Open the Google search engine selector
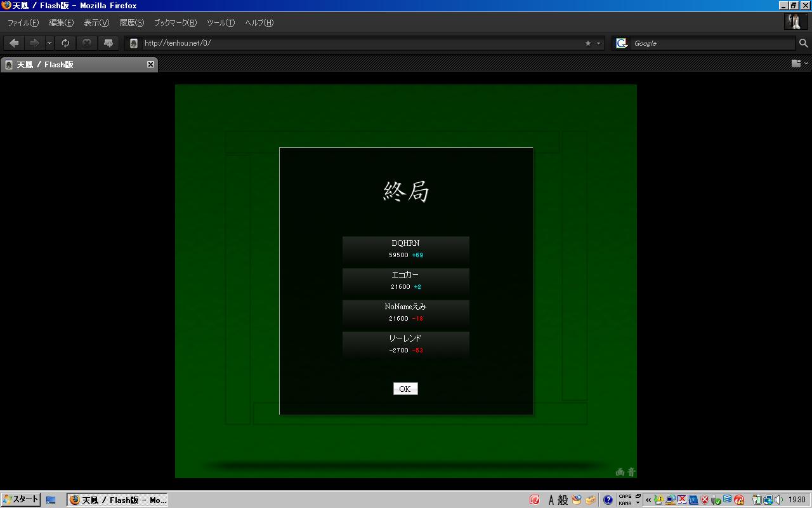Viewport: 812px width, 508px height. click(622, 43)
